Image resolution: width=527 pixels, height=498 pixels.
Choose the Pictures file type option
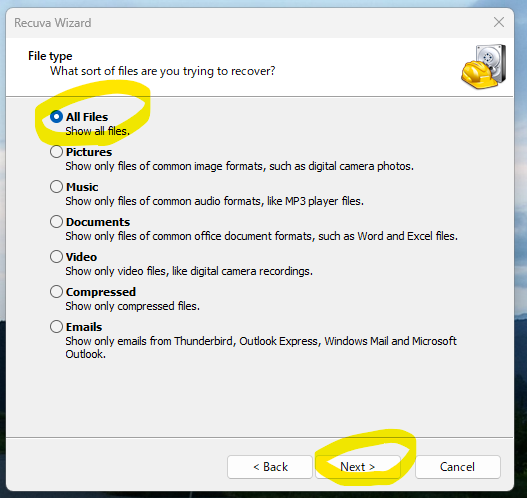coord(56,152)
